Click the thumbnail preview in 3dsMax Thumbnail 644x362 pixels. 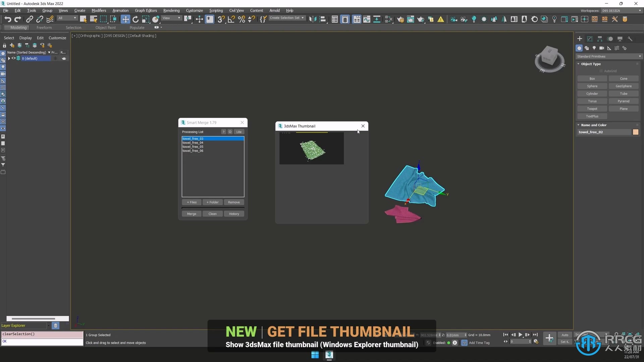click(312, 148)
